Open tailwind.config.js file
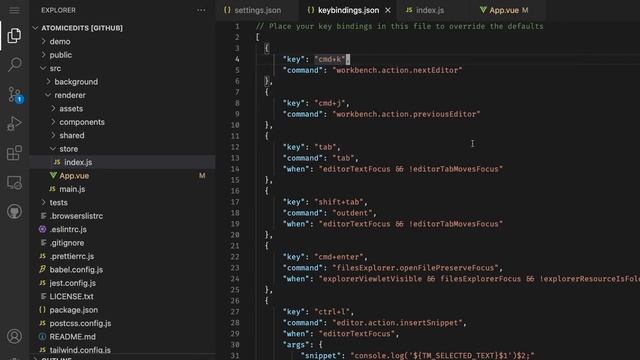The height and width of the screenshot is (360, 640). point(122,350)
